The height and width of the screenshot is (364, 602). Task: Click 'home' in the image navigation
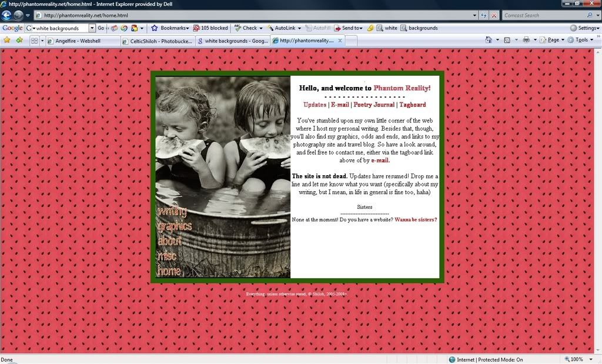point(169,271)
